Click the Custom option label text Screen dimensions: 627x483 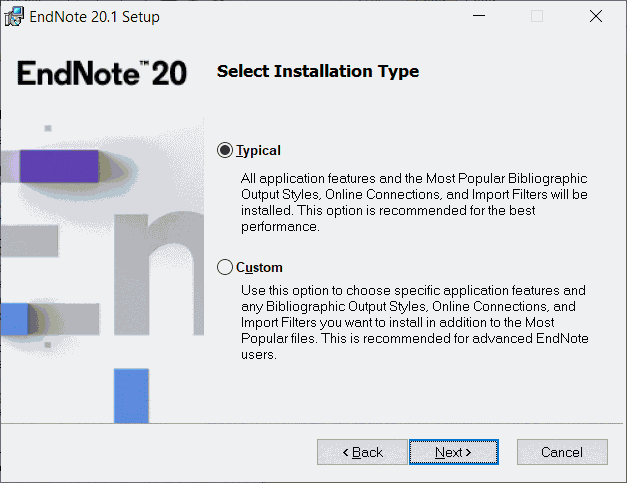(x=259, y=267)
